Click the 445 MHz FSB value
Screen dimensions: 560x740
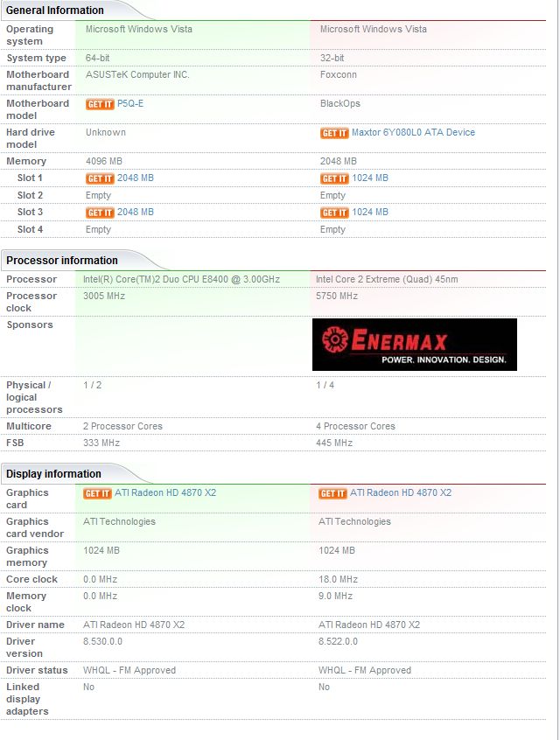coord(334,443)
